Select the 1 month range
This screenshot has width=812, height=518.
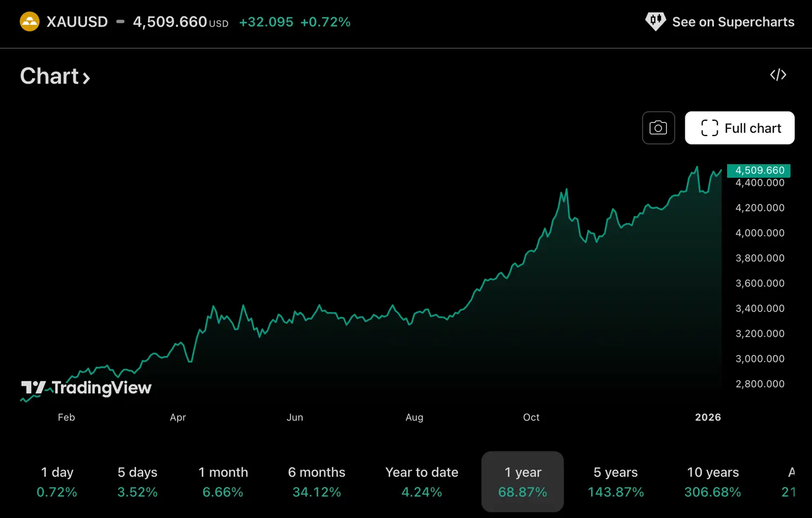click(223, 481)
